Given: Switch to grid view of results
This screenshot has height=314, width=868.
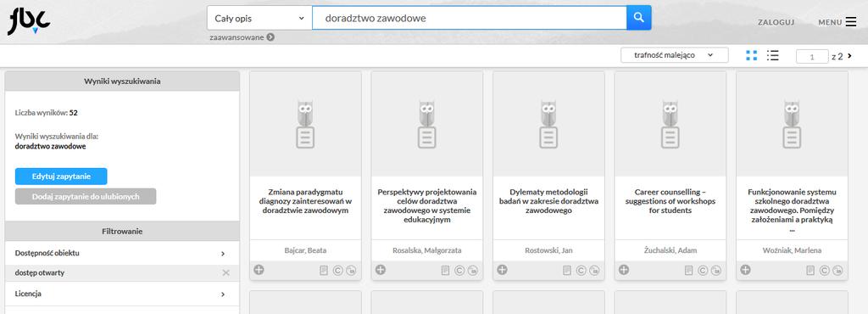Looking at the screenshot, I should click(x=751, y=55).
